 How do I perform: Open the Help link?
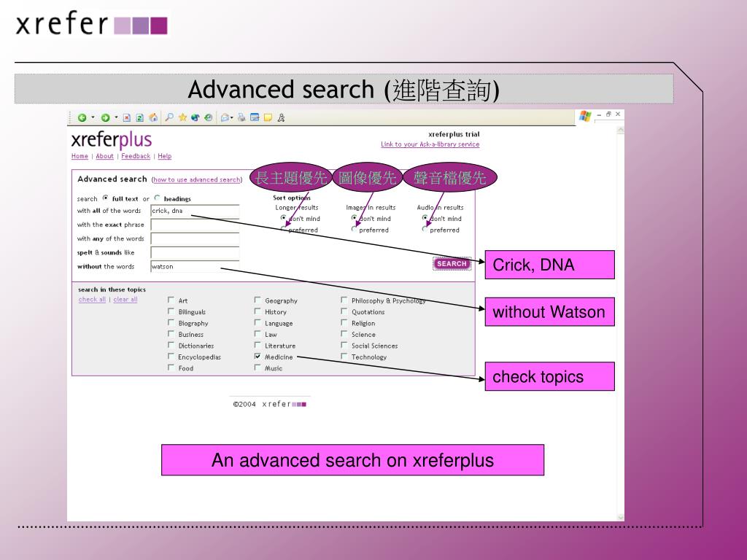tap(164, 156)
